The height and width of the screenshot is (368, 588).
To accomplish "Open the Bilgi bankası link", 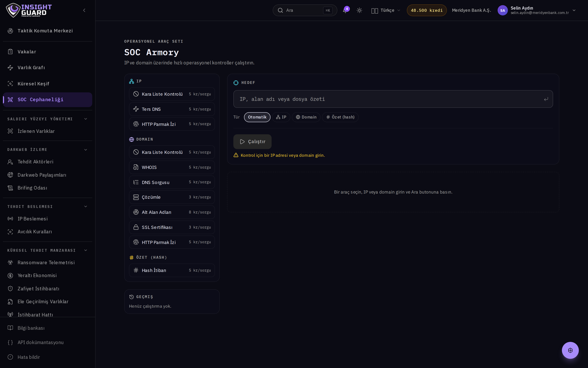I will (x=47, y=328).
